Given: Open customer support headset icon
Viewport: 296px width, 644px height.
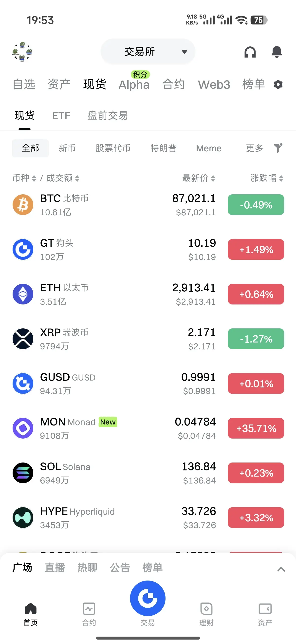Looking at the screenshot, I should click(x=250, y=52).
